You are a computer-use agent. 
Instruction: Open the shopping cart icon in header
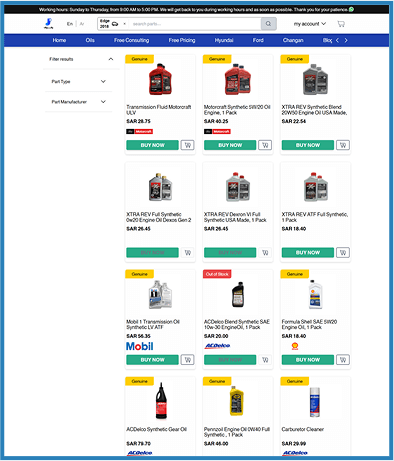click(341, 24)
